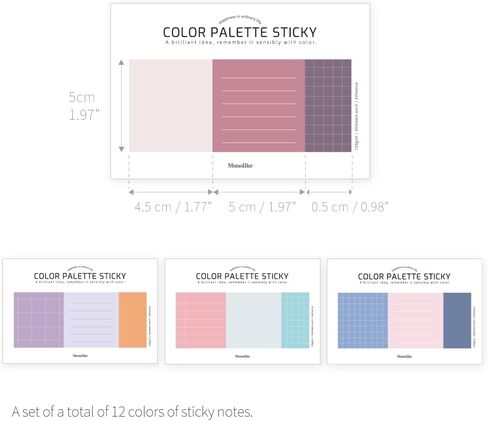Click the 4.5 cm / 1.77" width label
Image resolution: width=488 pixels, height=421 pixels.
pos(173,207)
